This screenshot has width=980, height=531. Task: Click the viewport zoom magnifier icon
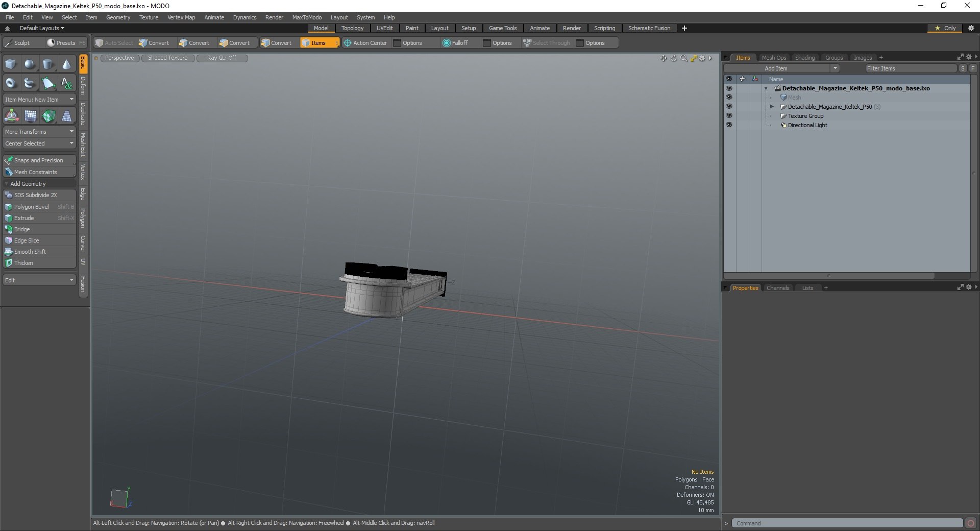pyautogui.click(x=683, y=58)
